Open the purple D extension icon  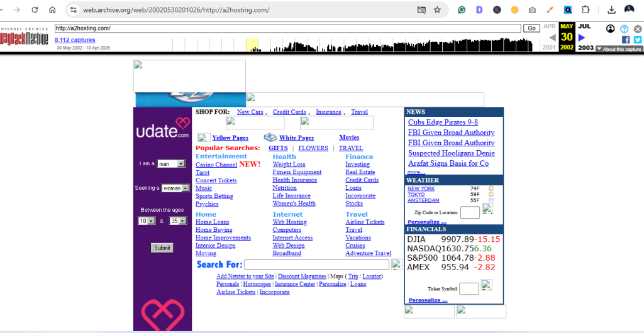coord(479,10)
